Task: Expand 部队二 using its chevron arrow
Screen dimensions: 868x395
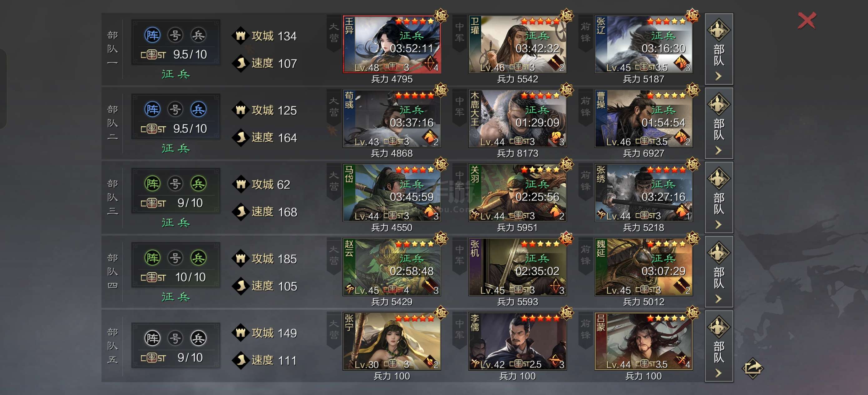Action: [x=718, y=150]
